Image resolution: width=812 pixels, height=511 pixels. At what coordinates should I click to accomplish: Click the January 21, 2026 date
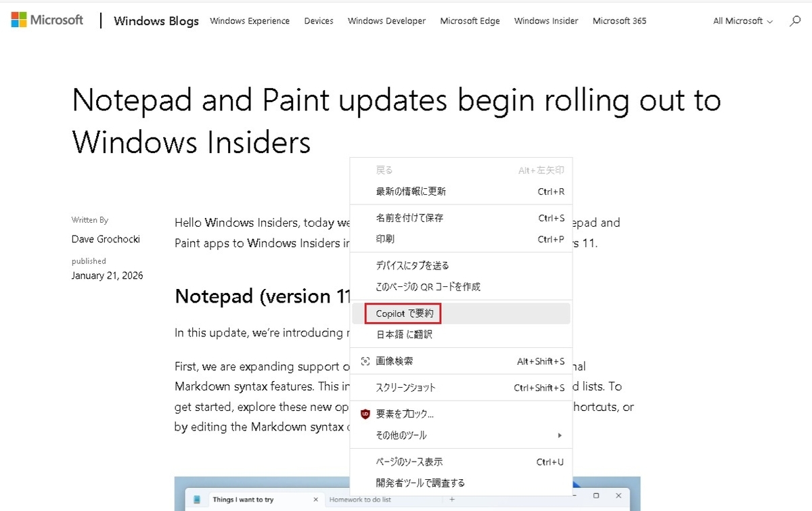pos(107,275)
